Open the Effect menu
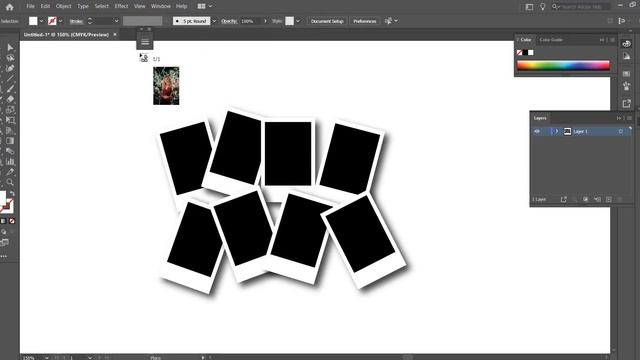This screenshot has width=640, height=360. 121,7
